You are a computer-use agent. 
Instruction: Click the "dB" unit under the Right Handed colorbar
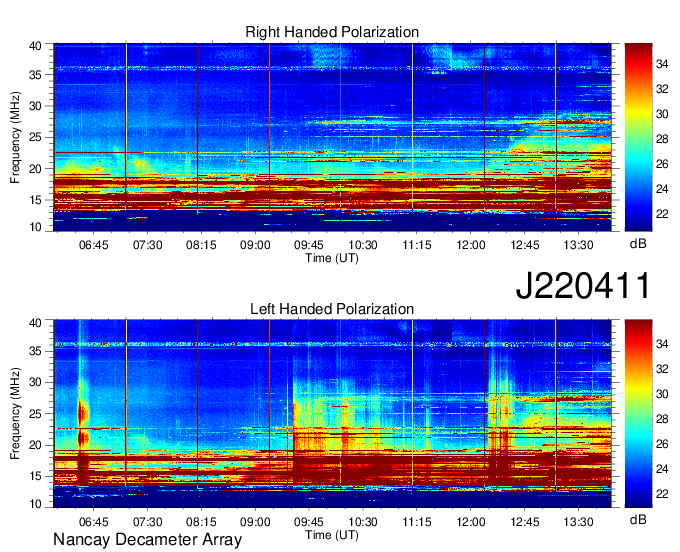click(x=638, y=244)
